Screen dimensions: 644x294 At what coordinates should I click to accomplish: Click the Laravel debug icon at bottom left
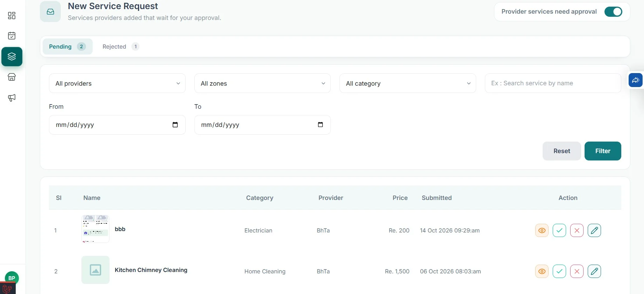[x=8, y=289]
